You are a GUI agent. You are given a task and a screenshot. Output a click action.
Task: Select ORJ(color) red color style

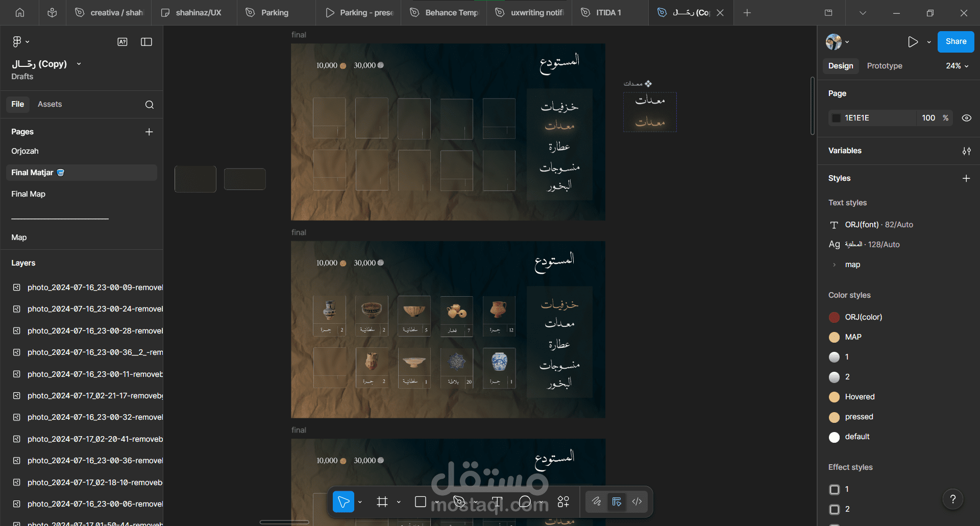834,317
